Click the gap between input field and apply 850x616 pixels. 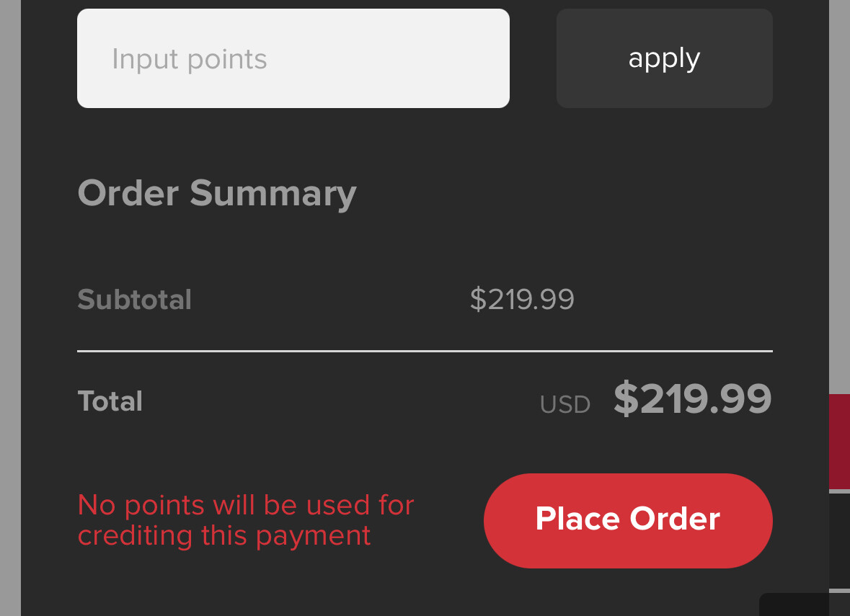[x=533, y=58]
